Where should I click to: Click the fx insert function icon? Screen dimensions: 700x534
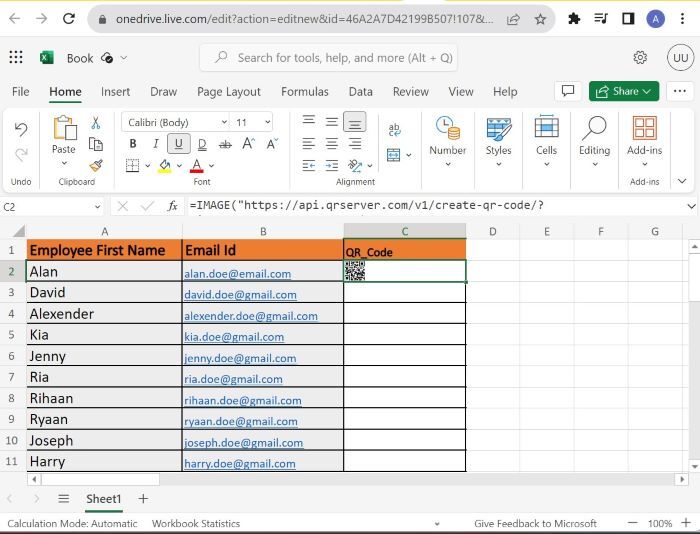pos(172,206)
